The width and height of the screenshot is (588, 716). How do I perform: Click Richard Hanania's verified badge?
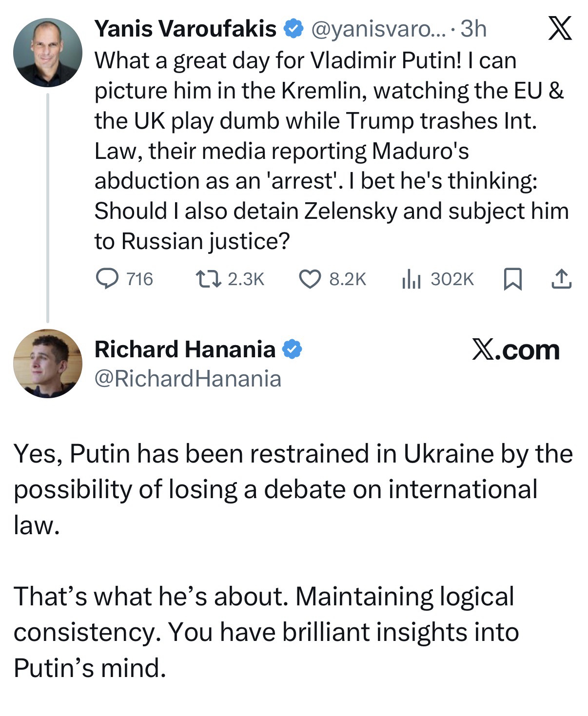click(293, 349)
